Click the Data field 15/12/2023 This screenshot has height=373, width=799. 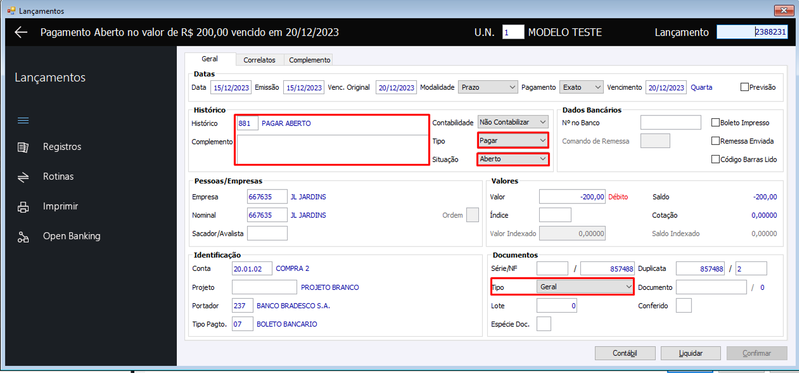click(x=231, y=88)
